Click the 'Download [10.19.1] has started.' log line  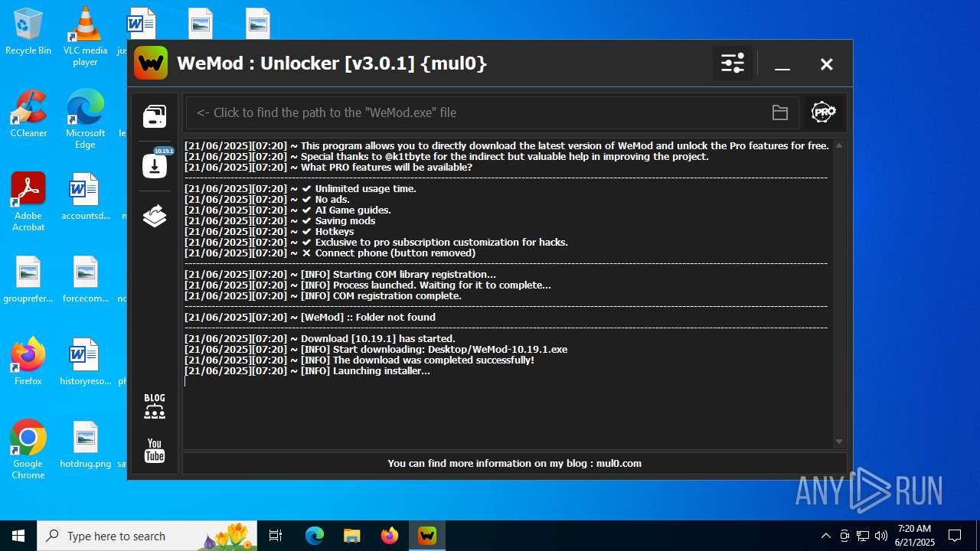(320, 338)
